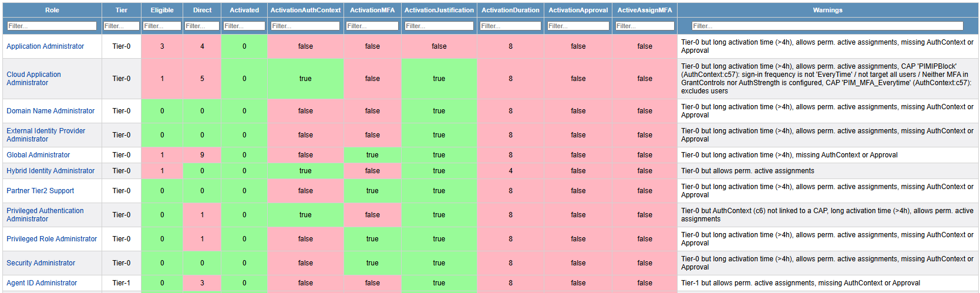The height and width of the screenshot is (293, 980).
Task: Open the Application Administrator role link
Action: click(45, 46)
